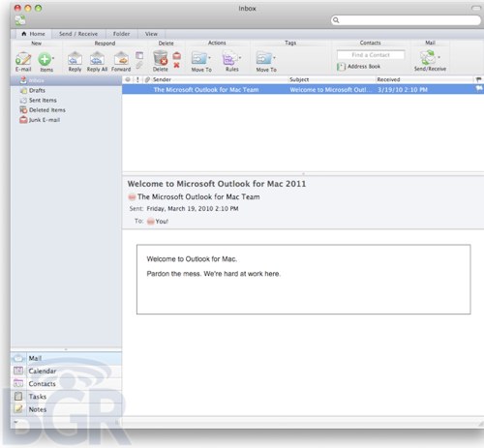Click the Send/Receive envelopes icon

click(428, 58)
